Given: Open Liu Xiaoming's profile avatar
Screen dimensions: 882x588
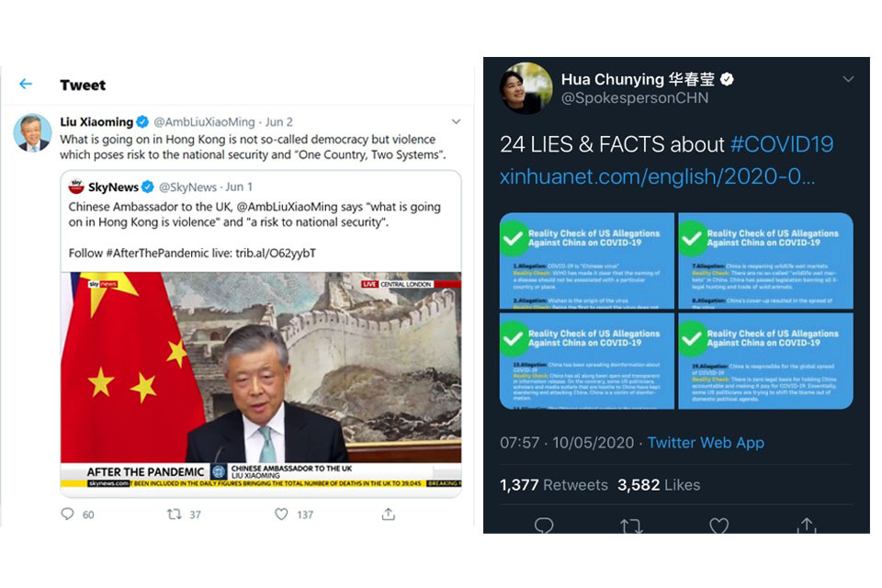Looking at the screenshot, I should pyautogui.click(x=33, y=133).
